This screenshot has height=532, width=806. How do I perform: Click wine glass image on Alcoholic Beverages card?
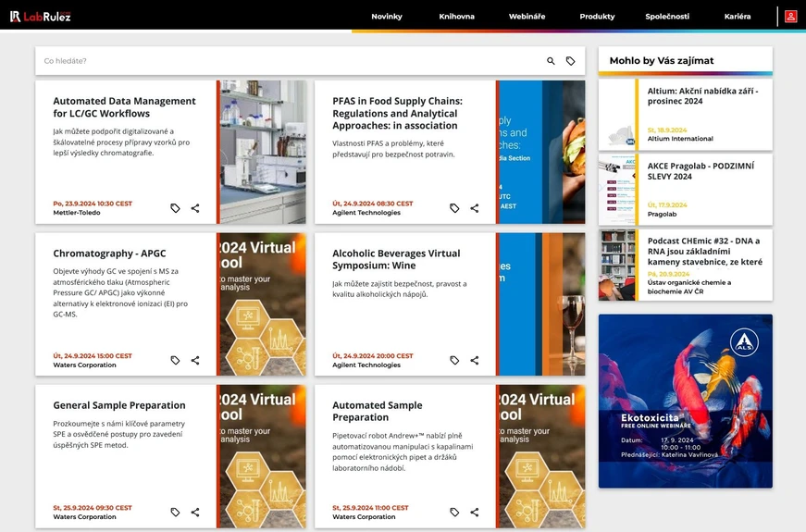coord(541,304)
